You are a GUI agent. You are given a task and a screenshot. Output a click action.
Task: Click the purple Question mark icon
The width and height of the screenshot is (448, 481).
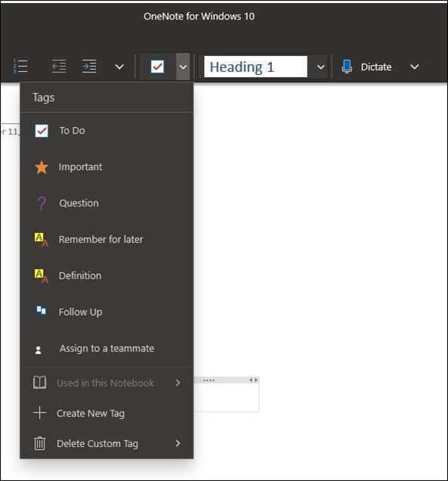tap(42, 203)
